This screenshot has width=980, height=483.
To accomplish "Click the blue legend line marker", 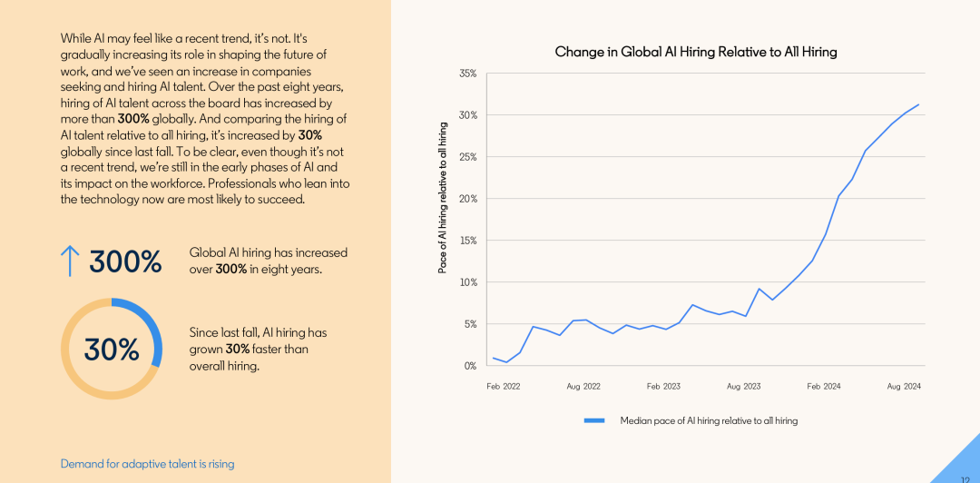I will coord(594,421).
